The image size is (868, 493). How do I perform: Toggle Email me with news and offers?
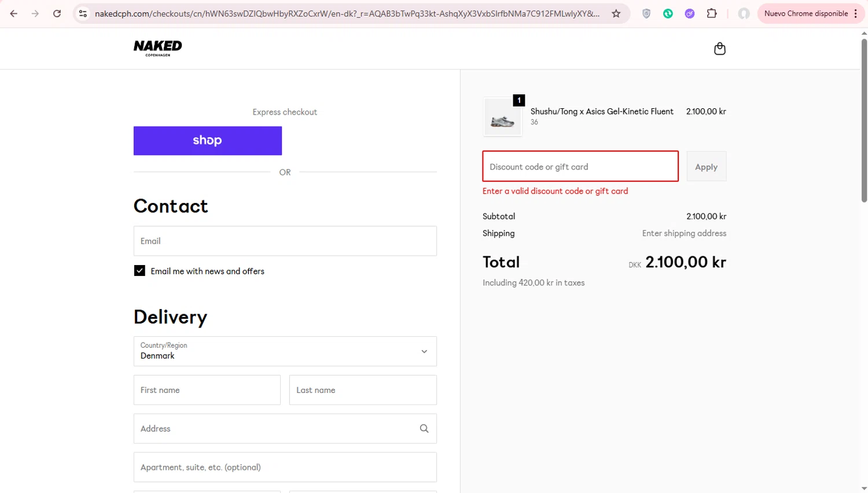139,271
